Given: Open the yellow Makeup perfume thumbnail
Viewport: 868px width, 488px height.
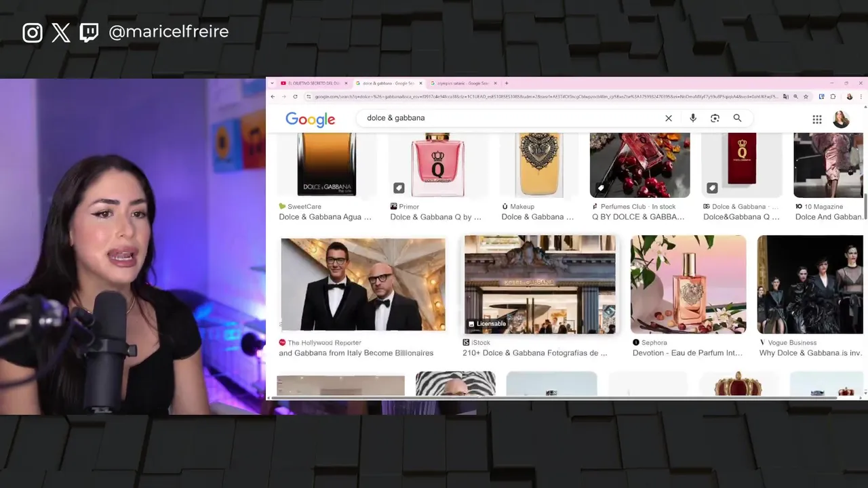Looking at the screenshot, I should point(540,165).
